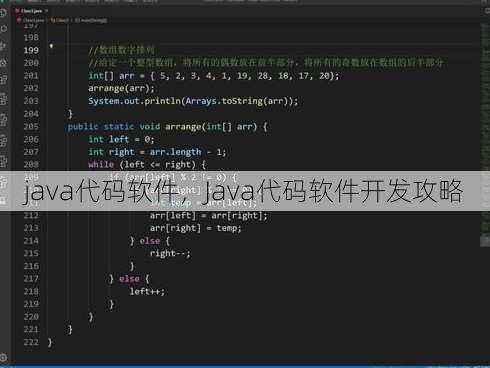Viewport: 490px width, 368px height.
Task: Click 'left++;' on line 218
Action: tap(147, 292)
